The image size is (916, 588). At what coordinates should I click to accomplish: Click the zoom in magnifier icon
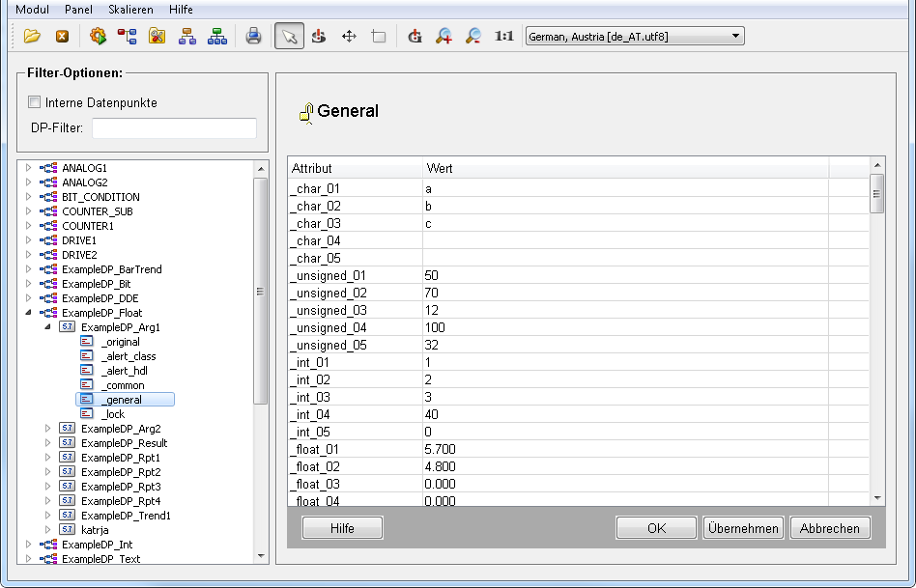point(444,37)
